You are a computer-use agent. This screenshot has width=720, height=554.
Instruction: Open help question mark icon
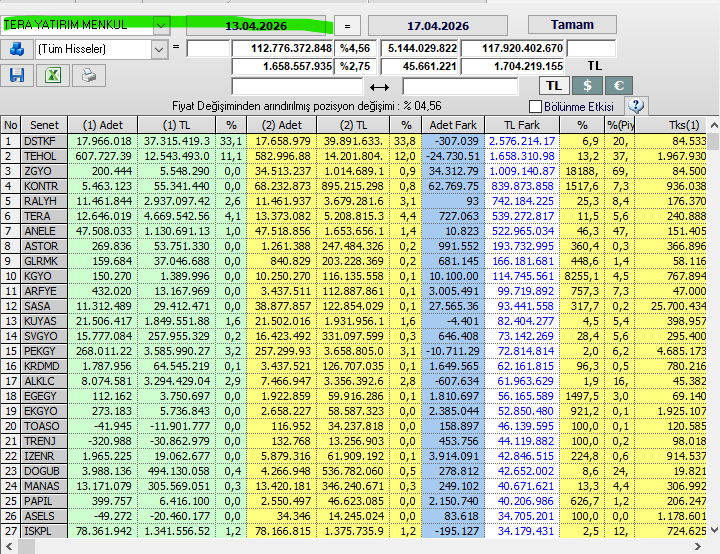pos(636,106)
